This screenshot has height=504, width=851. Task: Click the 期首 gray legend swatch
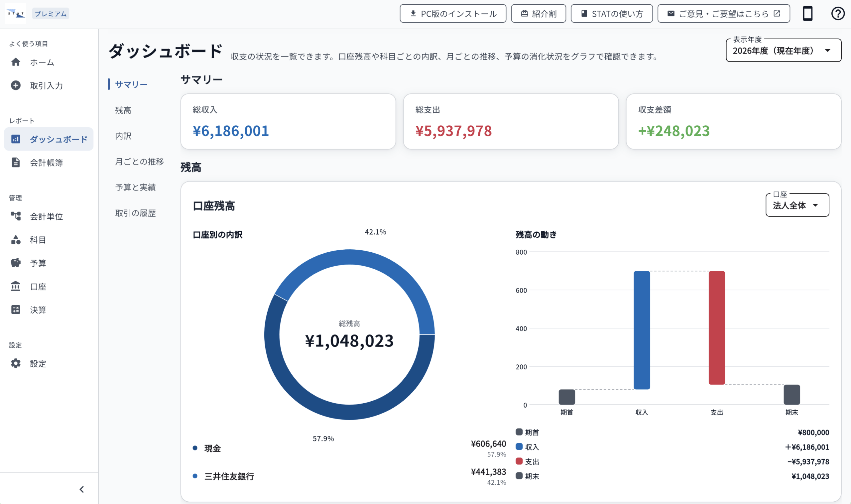[519, 432]
